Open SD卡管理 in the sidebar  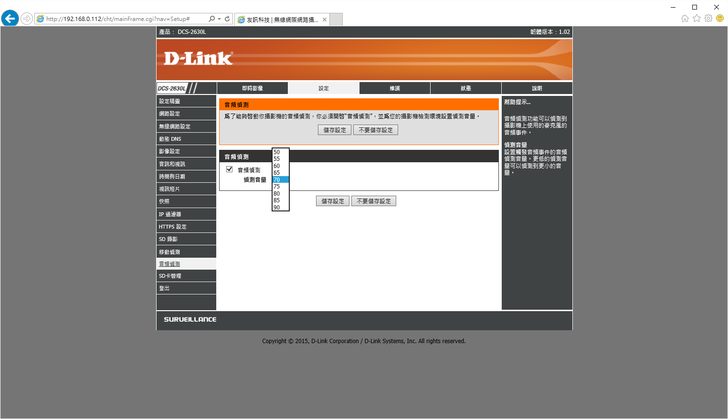(x=186, y=276)
